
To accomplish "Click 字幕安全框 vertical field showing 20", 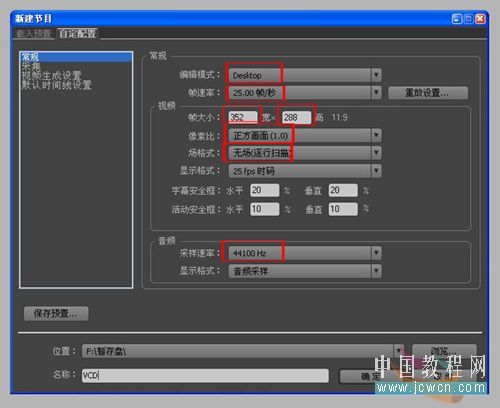I will click(x=343, y=190).
